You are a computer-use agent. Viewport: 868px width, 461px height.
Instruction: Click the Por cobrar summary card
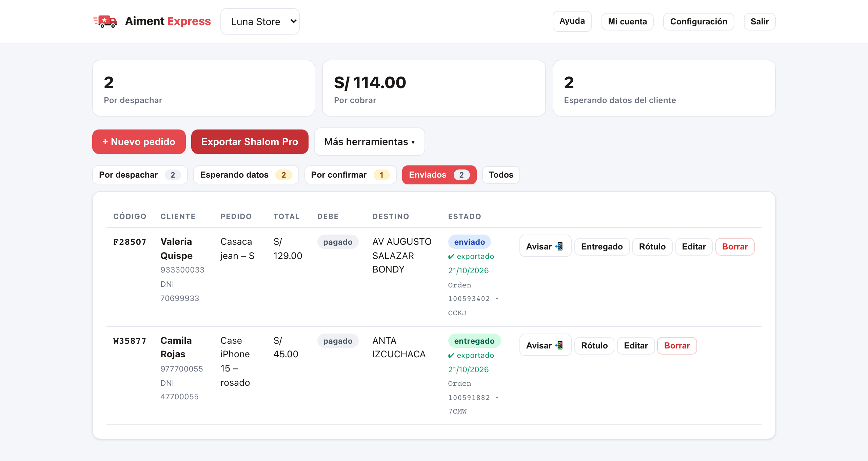(434, 88)
